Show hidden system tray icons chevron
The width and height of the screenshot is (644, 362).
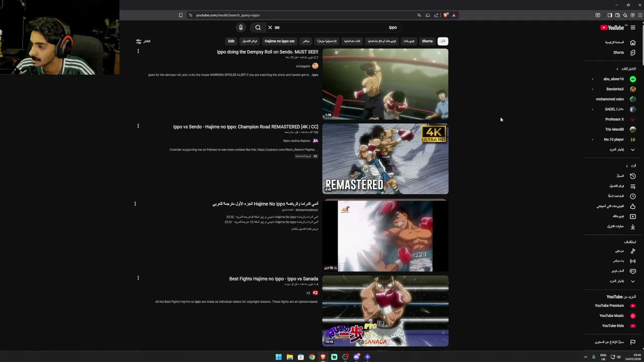pyautogui.click(x=585, y=357)
